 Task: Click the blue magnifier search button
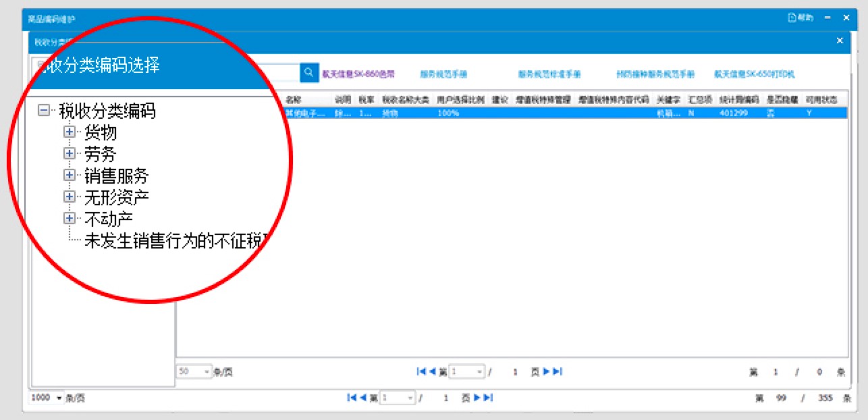point(308,72)
